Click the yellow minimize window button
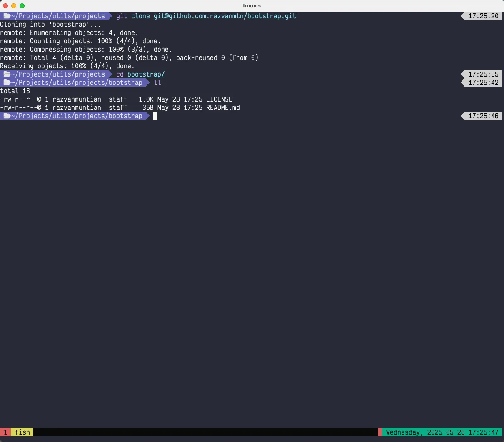The width and height of the screenshot is (504, 442). pyautogui.click(x=14, y=6)
